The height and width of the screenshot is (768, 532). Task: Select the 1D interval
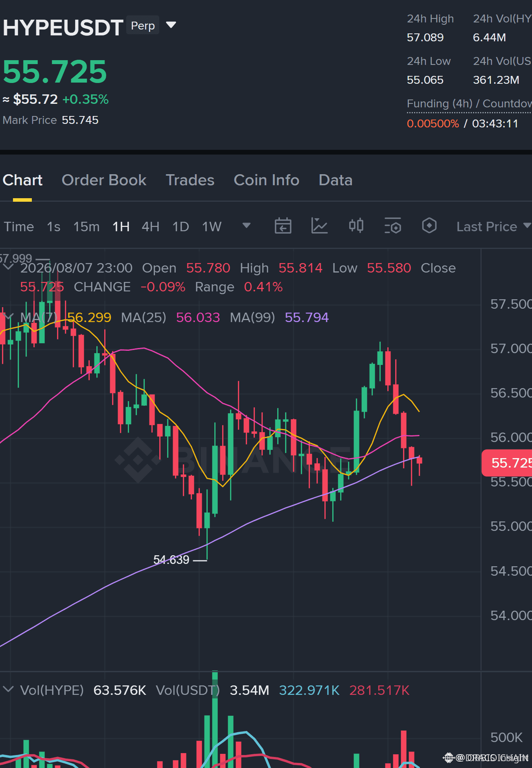[x=181, y=227]
